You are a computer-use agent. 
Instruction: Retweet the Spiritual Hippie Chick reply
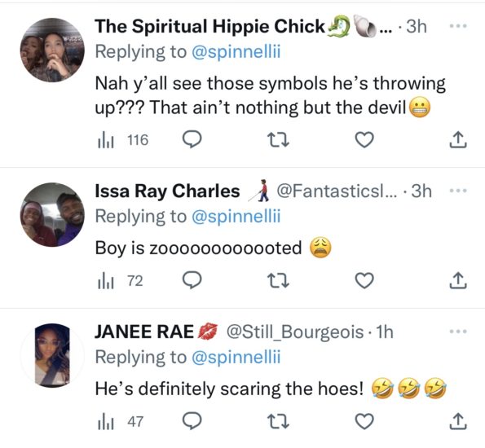click(x=278, y=140)
